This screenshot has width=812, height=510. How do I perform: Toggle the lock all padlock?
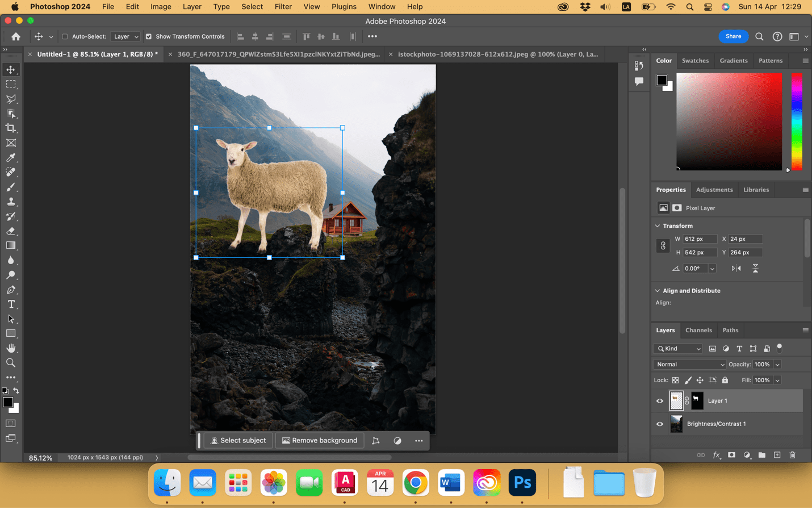click(x=725, y=381)
